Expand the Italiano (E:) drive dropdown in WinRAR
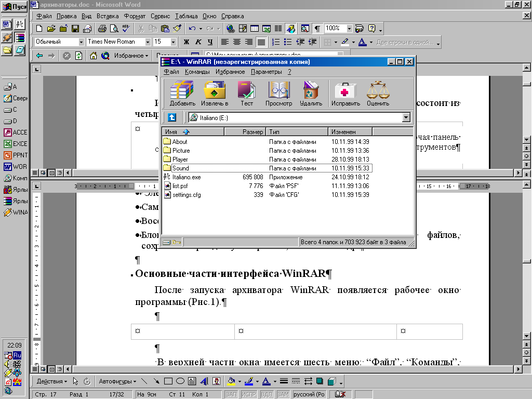The height and width of the screenshot is (399, 532). (406, 118)
